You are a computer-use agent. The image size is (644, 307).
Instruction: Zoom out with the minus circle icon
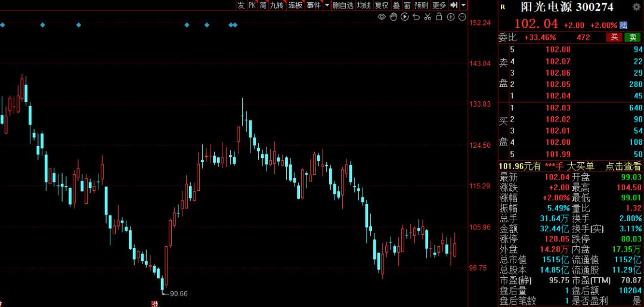[462, 17]
